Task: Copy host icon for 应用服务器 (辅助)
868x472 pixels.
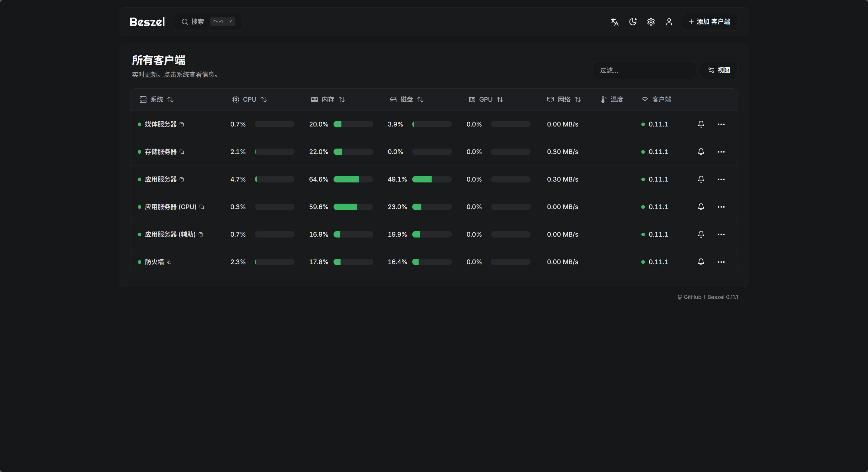Action: [x=201, y=234]
